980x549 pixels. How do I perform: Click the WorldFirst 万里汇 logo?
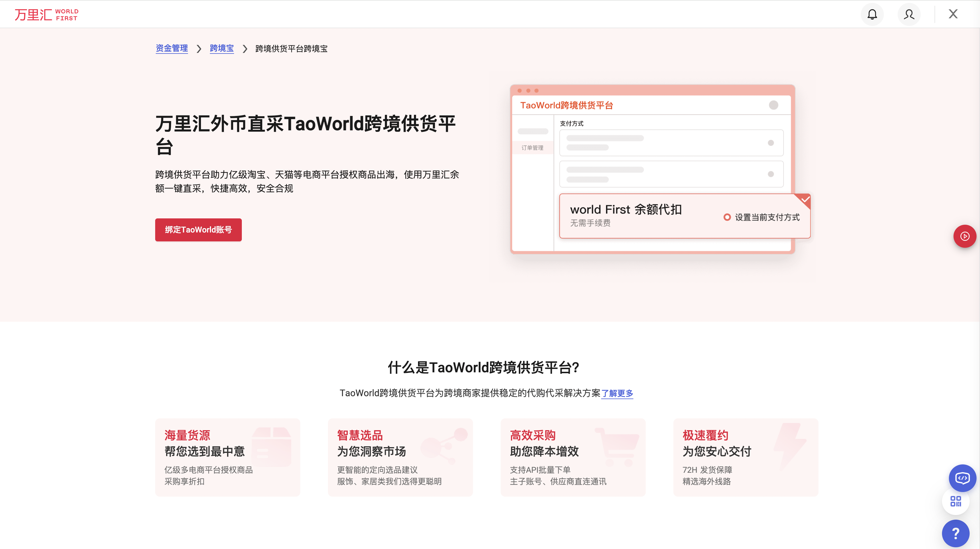point(46,14)
